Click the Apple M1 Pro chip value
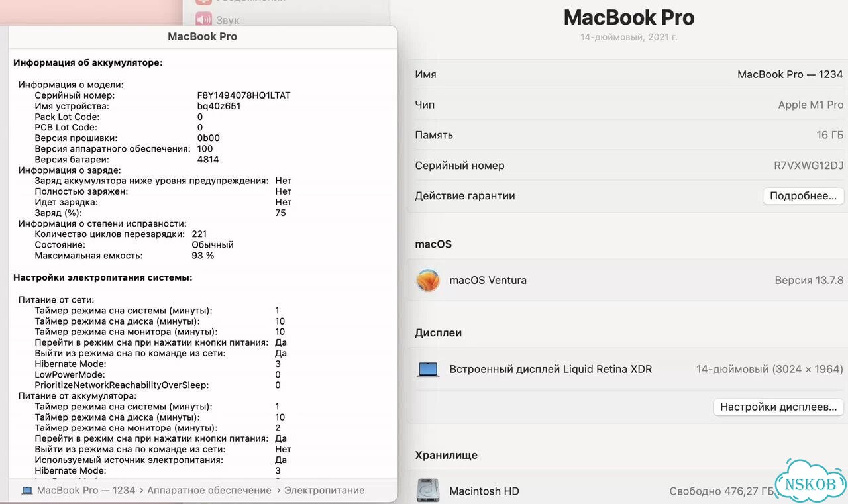The image size is (848, 504). click(811, 105)
